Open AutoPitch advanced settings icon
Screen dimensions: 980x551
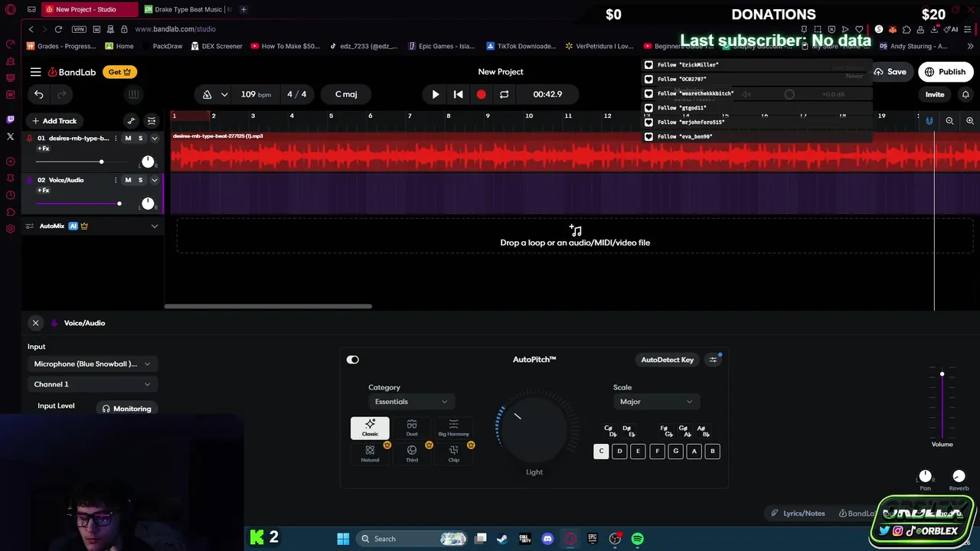pyautogui.click(x=713, y=360)
